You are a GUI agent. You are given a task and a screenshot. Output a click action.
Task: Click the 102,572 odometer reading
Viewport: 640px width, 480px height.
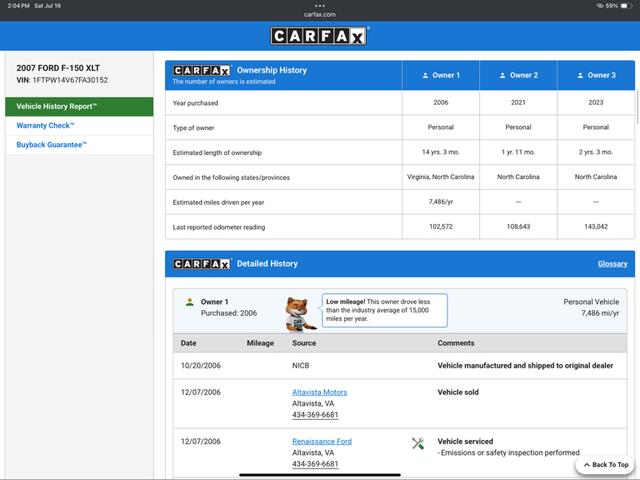point(440,227)
